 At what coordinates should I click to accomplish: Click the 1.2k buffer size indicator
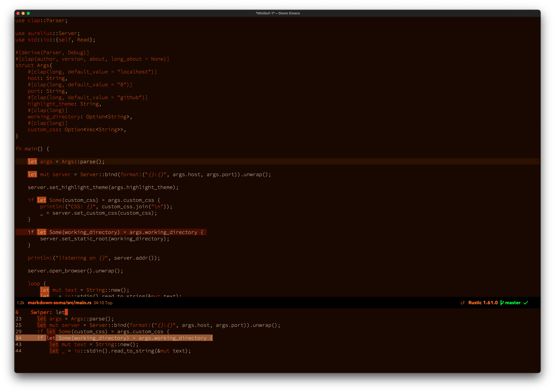pyautogui.click(x=21, y=303)
